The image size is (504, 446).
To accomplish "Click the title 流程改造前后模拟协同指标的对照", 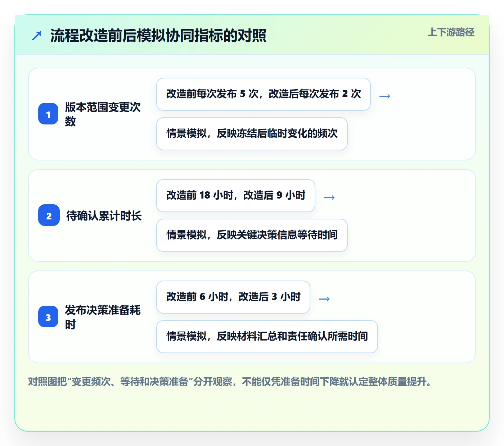I will [x=158, y=36].
